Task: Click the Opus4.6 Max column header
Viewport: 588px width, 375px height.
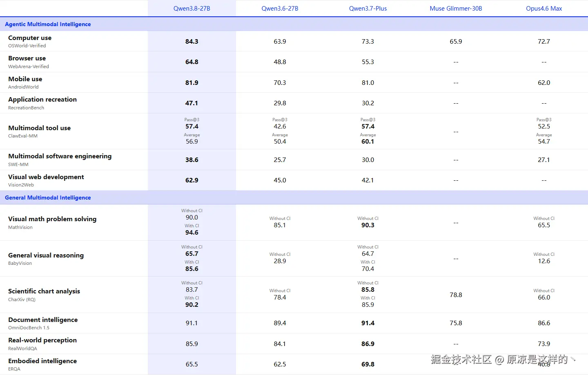Action: (544, 9)
